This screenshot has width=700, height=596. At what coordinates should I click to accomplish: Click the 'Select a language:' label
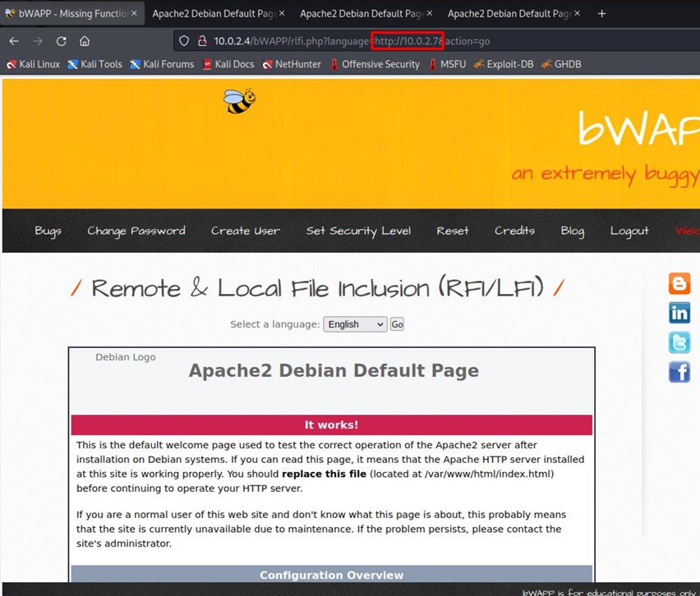tap(275, 324)
